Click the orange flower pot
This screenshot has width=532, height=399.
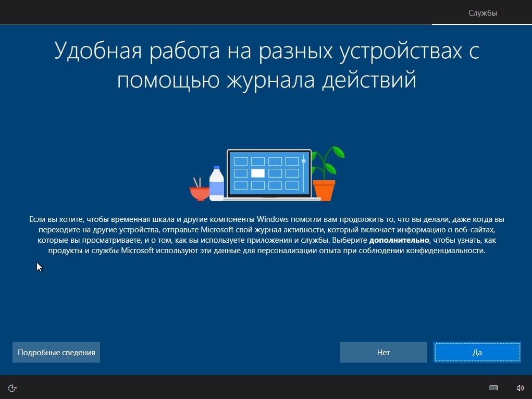[x=324, y=190]
